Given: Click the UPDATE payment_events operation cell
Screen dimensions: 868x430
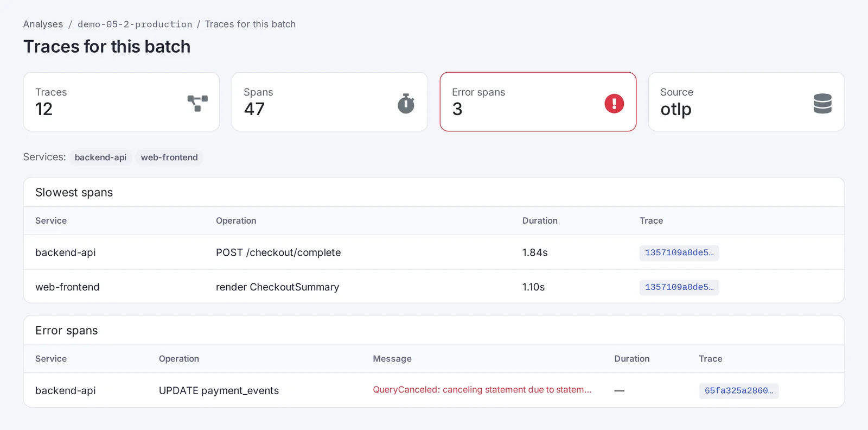Looking at the screenshot, I should tap(219, 390).
